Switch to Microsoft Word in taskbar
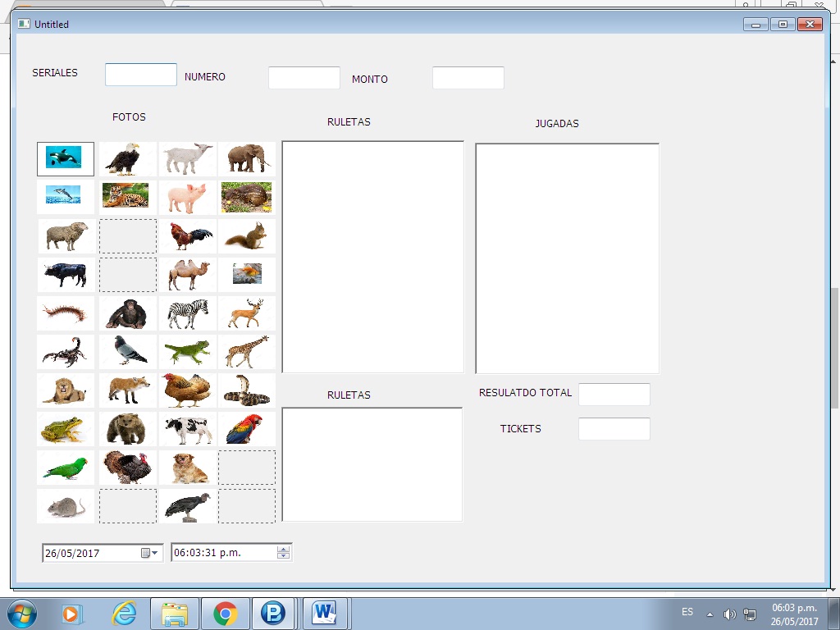 point(325,614)
